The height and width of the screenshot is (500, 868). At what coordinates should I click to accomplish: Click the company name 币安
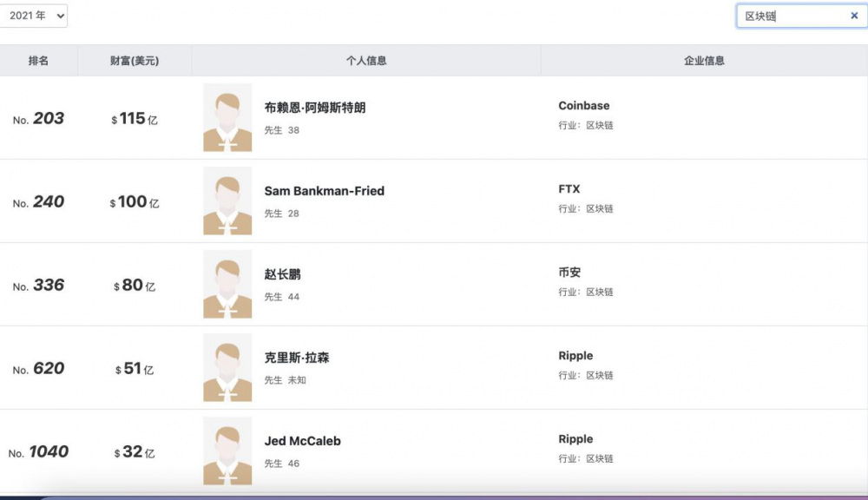click(x=569, y=273)
